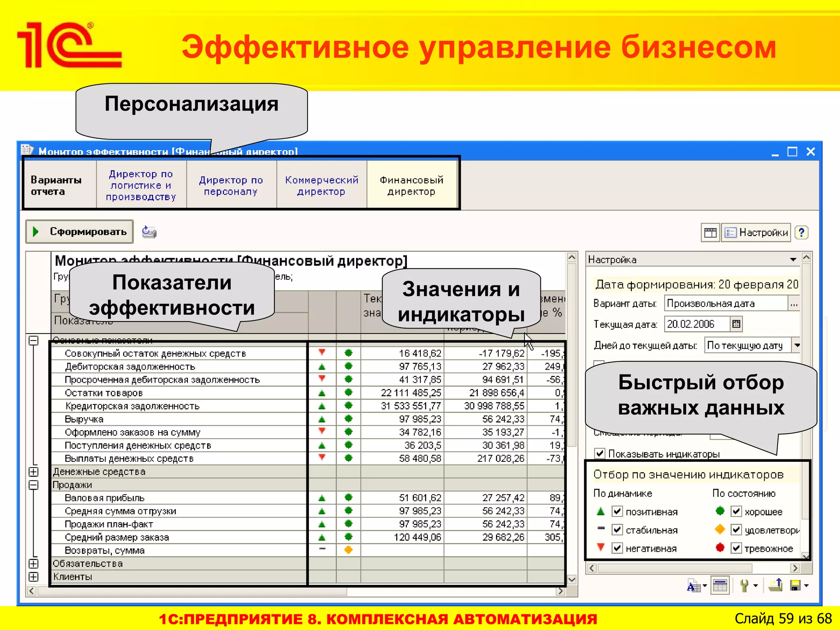This screenshot has height=630, width=840.
Task: Expand the Денежные средства group
Action: point(34,472)
